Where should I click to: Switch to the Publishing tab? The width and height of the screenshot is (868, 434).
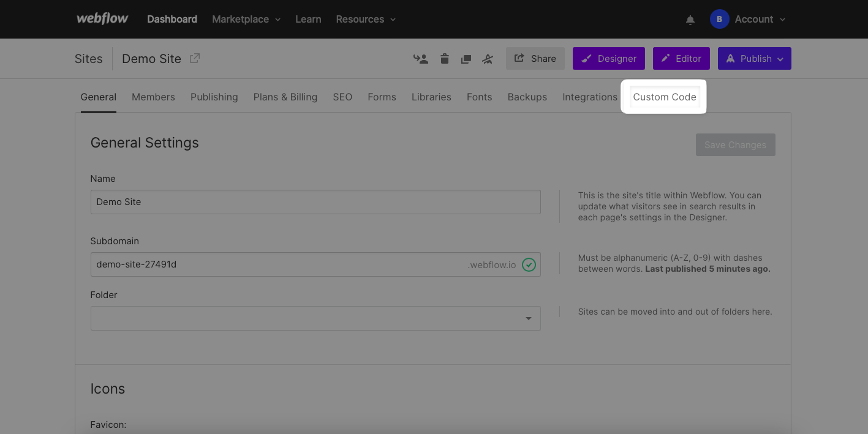click(x=214, y=97)
